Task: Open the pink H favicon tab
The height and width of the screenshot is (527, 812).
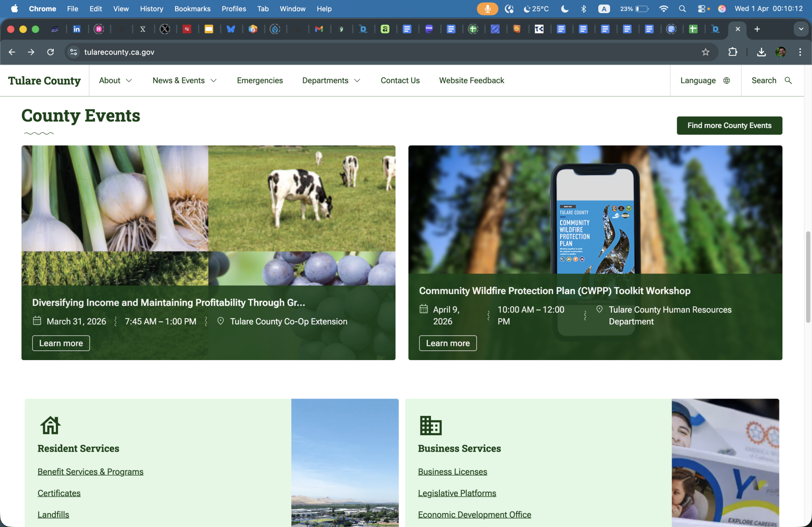Action: point(99,29)
